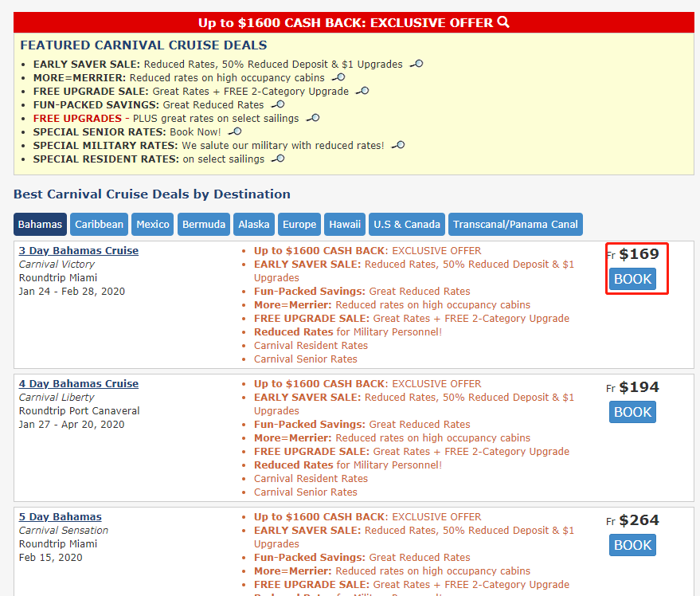Click More=Merrier under 4 Day cruise
This screenshot has height=596, width=700.
pyautogui.click(x=392, y=438)
